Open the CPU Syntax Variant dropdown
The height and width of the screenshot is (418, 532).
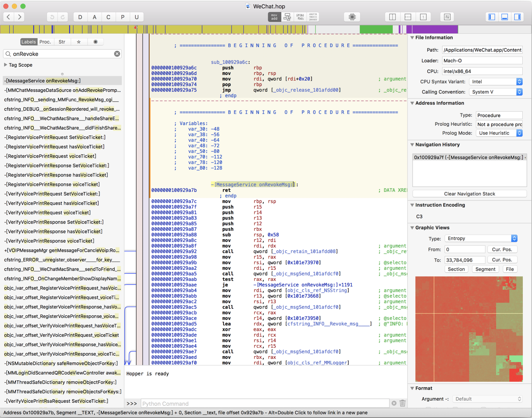point(496,82)
